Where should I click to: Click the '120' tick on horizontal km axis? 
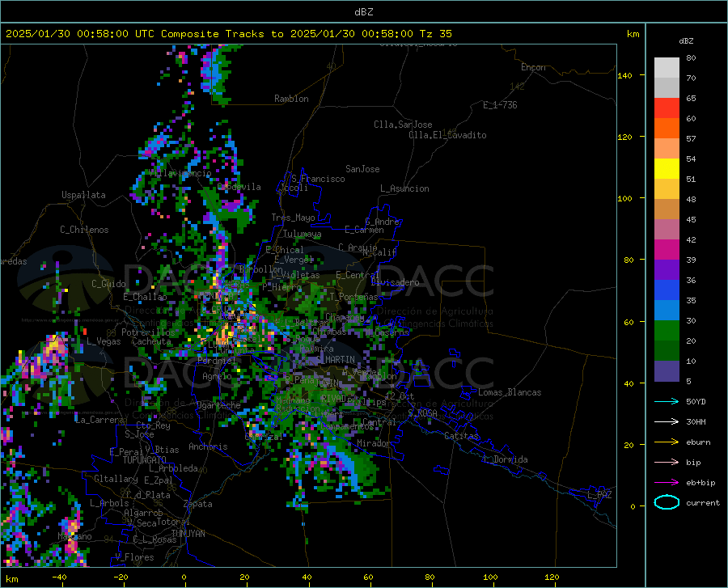[552, 577]
